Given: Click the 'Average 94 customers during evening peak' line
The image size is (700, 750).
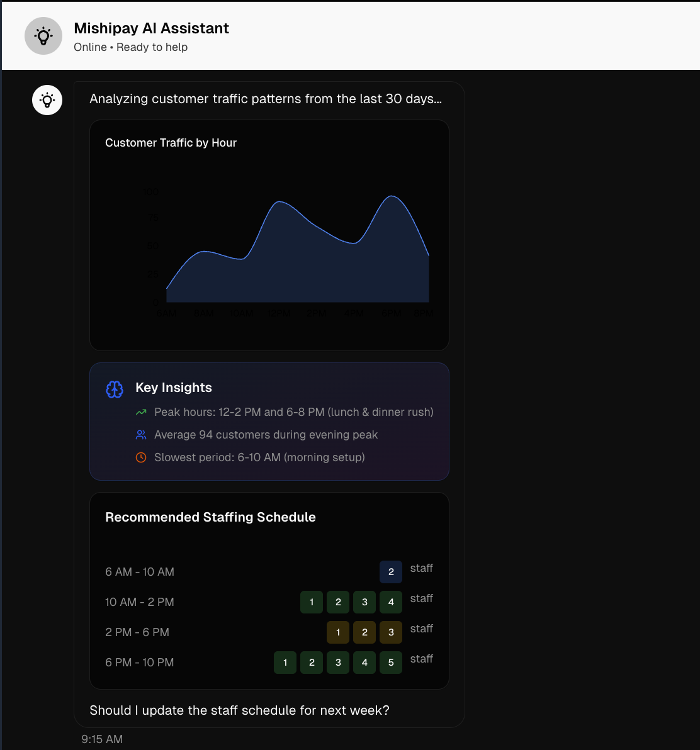Looking at the screenshot, I should click(266, 435).
